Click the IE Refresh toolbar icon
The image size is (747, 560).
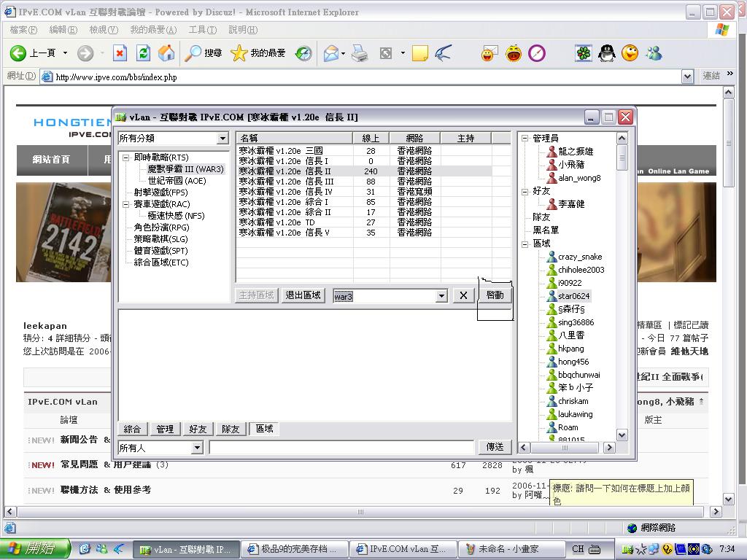coord(144,53)
